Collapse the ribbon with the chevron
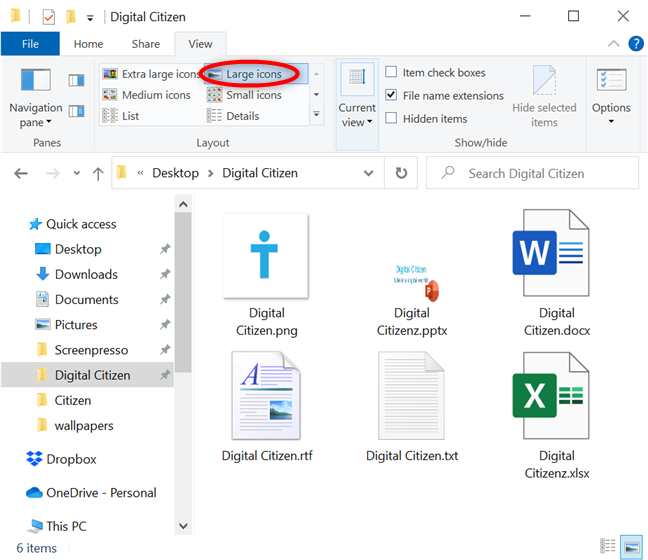The width and height of the screenshot is (648, 560). tap(614, 43)
